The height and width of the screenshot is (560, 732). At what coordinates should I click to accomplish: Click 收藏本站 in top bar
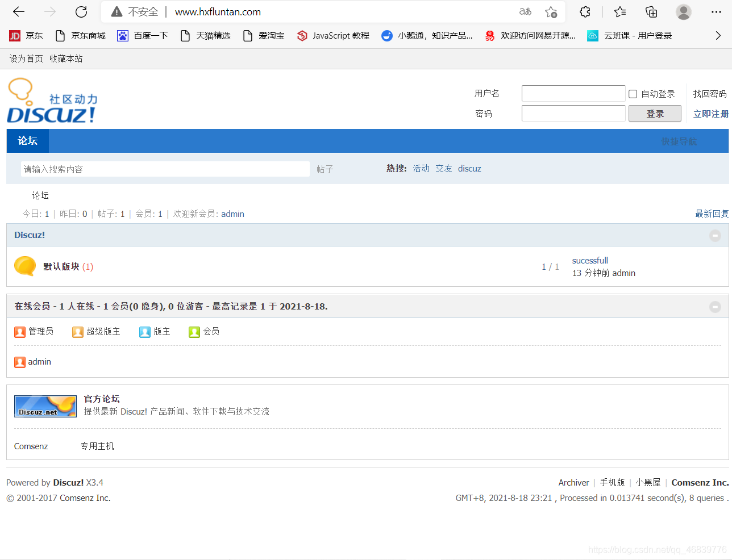[66, 58]
